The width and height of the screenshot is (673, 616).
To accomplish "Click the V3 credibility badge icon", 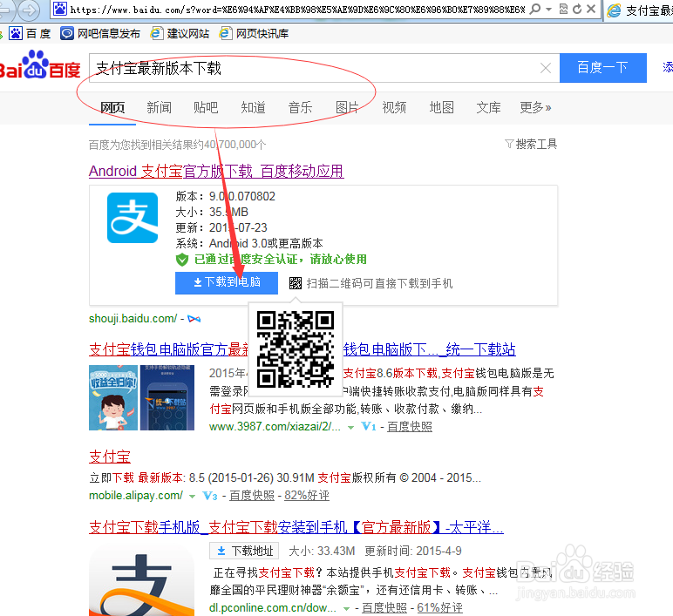I will (210, 496).
